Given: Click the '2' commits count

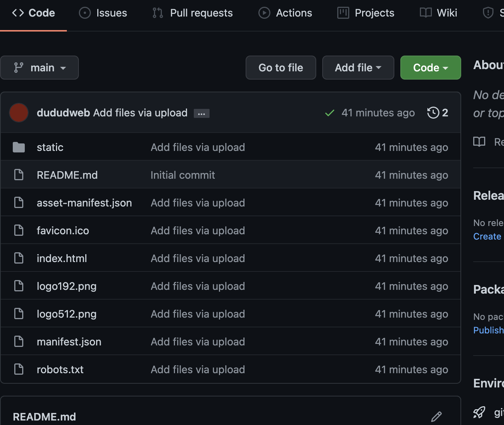Looking at the screenshot, I should (445, 113).
